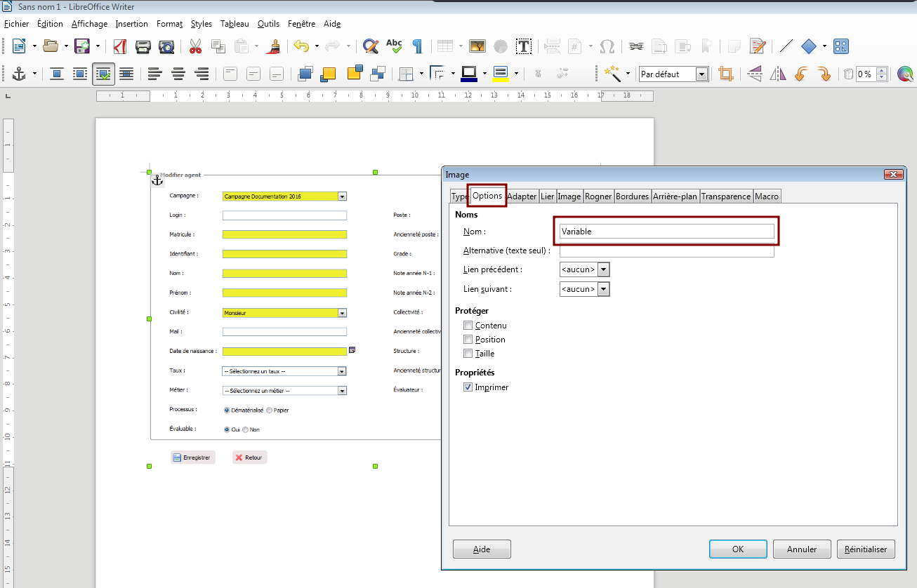917x588 pixels.
Task: Toggle formatting marks pilcrow icon
Action: point(417,46)
